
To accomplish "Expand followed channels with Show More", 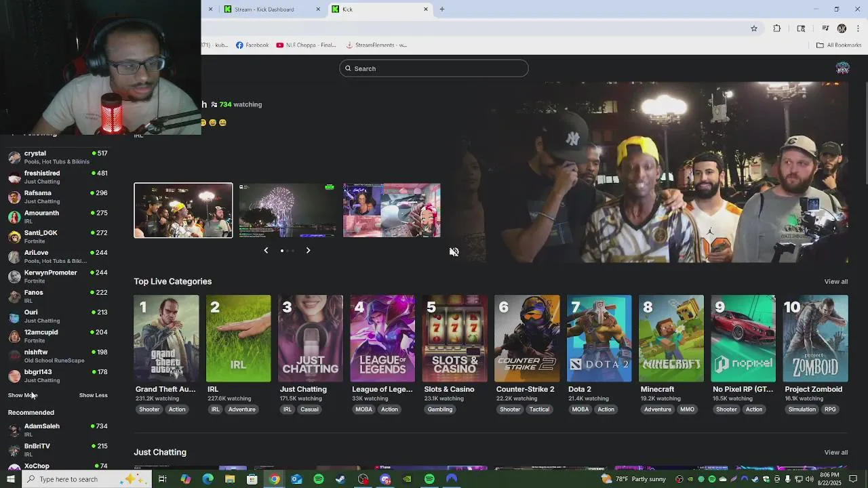I will [22, 395].
